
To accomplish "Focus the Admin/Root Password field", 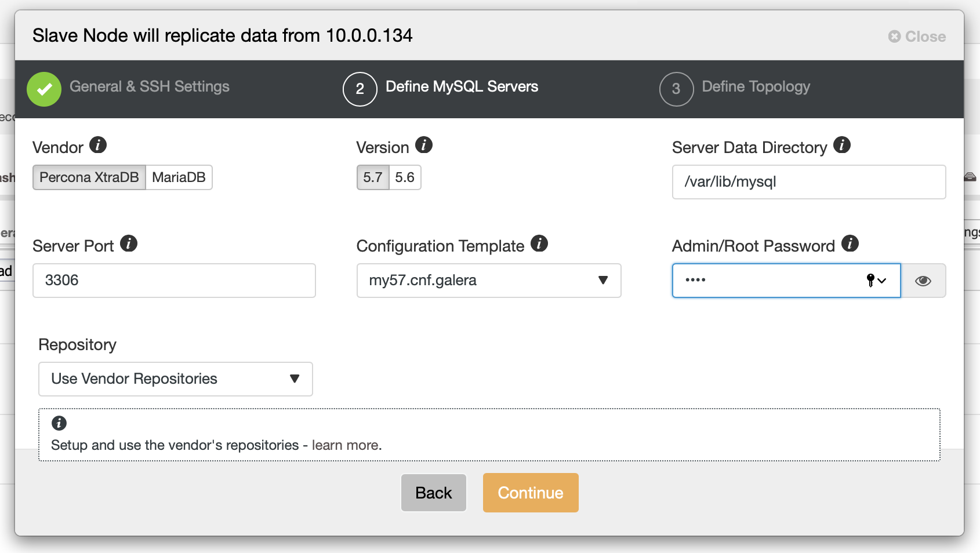I will [786, 281].
